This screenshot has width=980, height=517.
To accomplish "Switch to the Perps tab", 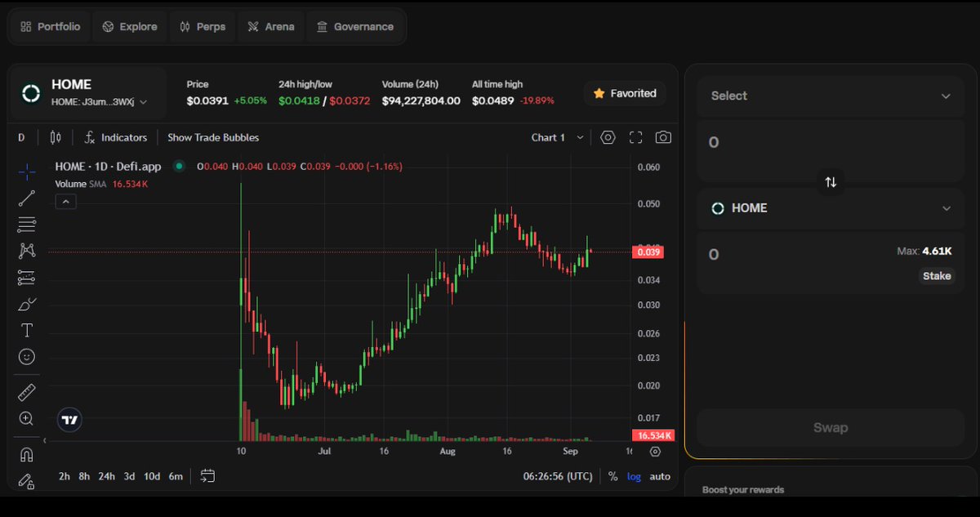I will coord(202,26).
